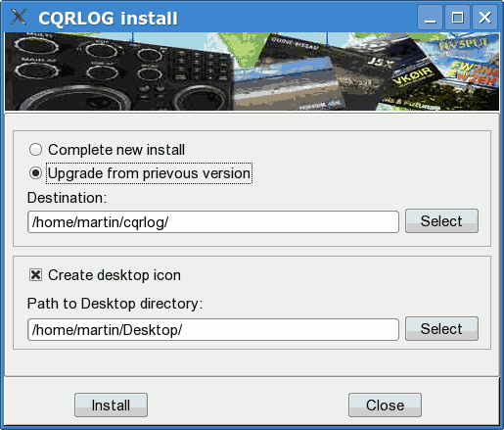The height and width of the screenshot is (430, 504).
Task: Select the Complete new install radio button
Action: (x=35, y=150)
